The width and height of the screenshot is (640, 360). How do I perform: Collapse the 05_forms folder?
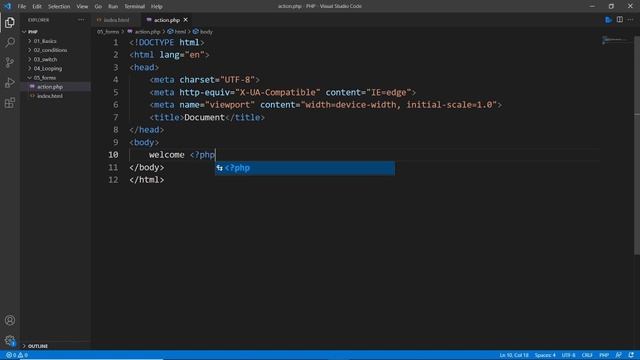coord(44,78)
